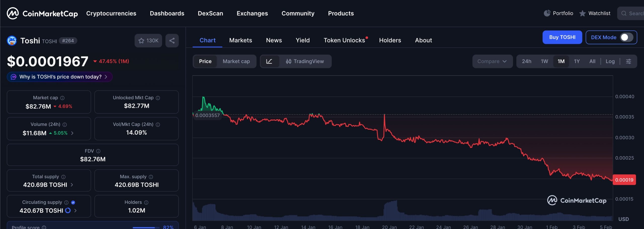The image size is (644, 229).
Task: Click the Profile score progress bar
Action: (x=146, y=227)
